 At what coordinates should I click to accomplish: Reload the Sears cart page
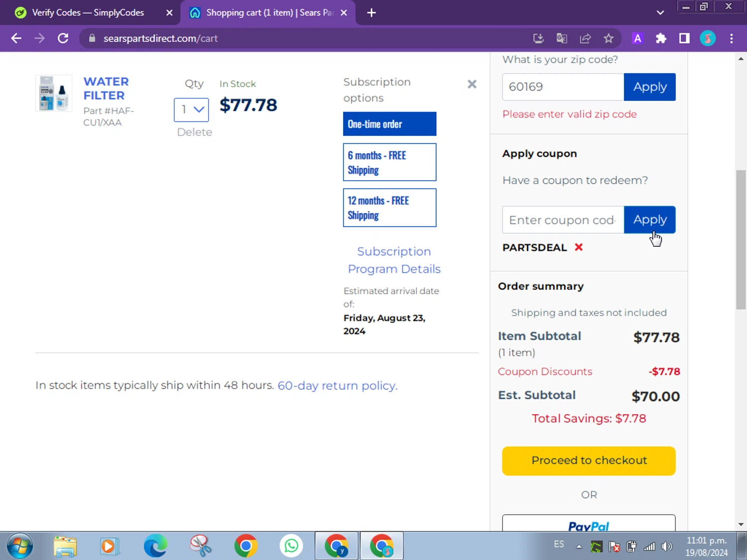(63, 38)
